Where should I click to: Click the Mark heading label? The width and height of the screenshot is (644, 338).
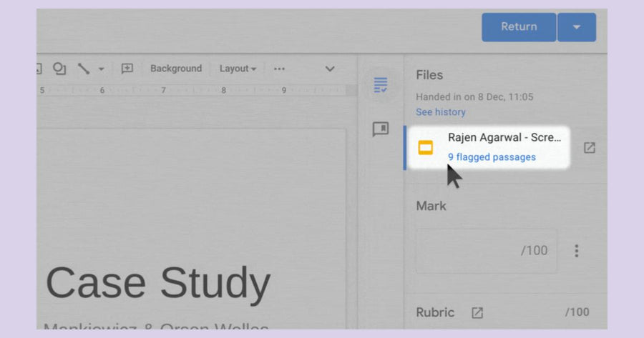pyautogui.click(x=431, y=206)
